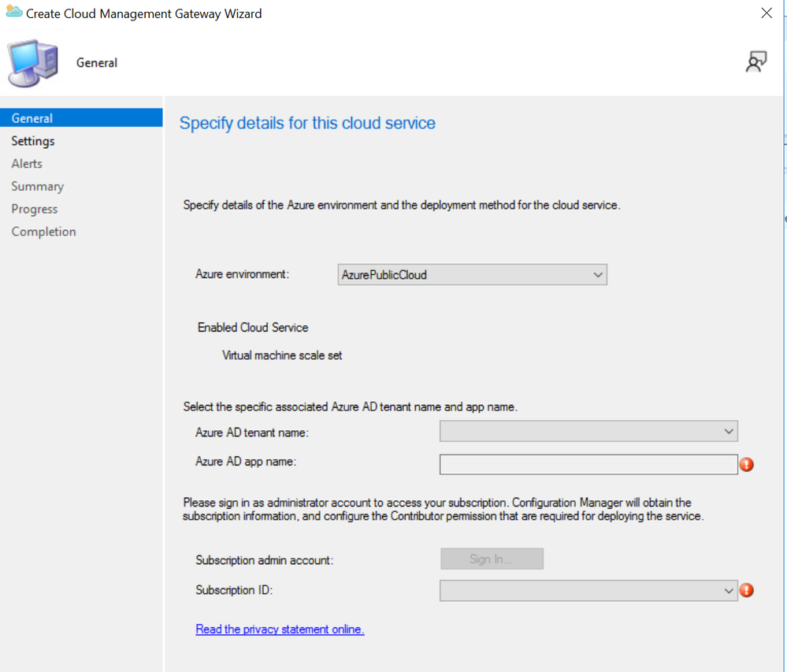The image size is (787, 672).
Task: Click the Enabled Cloud Service label
Action: click(x=253, y=327)
